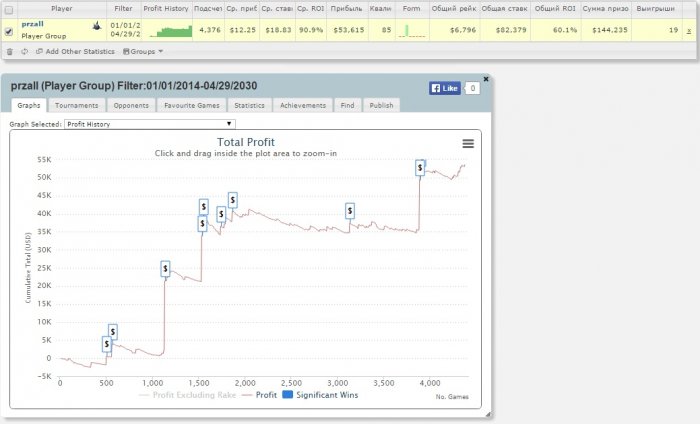Sort by the Filter column header
This screenshot has height=424, width=700.
tap(123, 8)
